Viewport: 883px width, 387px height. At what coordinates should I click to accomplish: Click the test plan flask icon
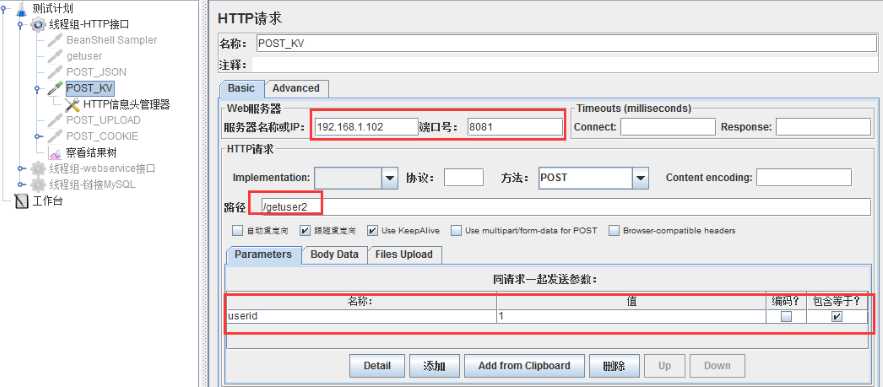click(x=21, y=8)
